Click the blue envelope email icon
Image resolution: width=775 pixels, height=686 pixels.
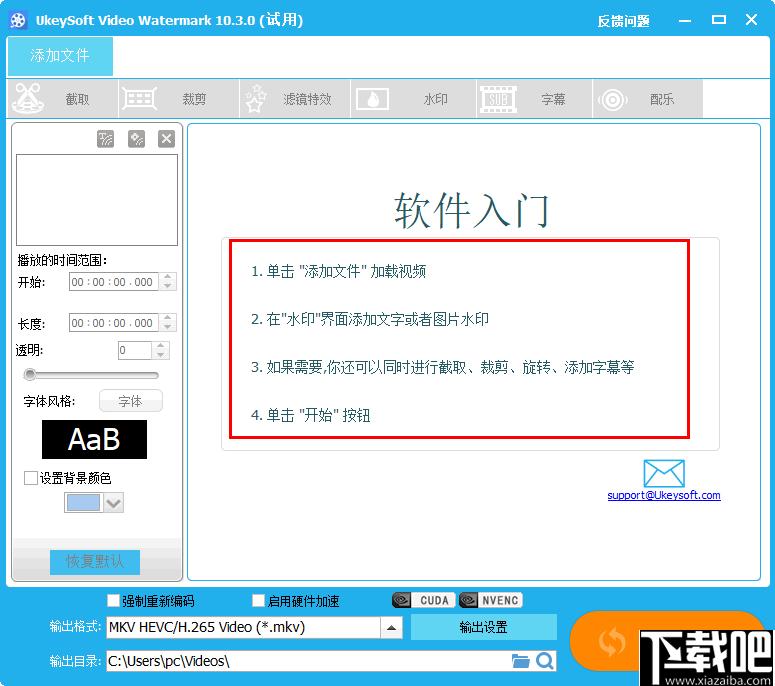pyautogui.click(x=664, y=473)
